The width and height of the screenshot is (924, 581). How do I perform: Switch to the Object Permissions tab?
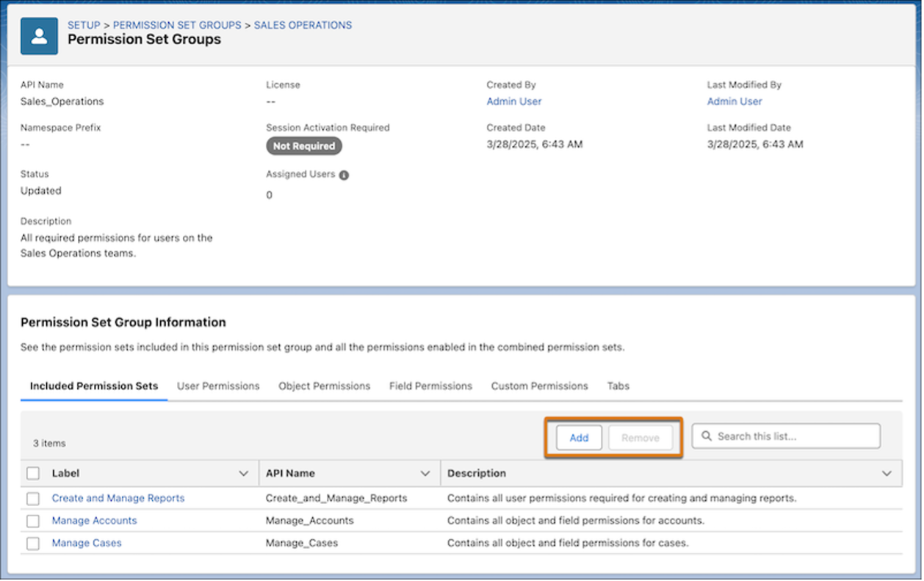point(325,386)
